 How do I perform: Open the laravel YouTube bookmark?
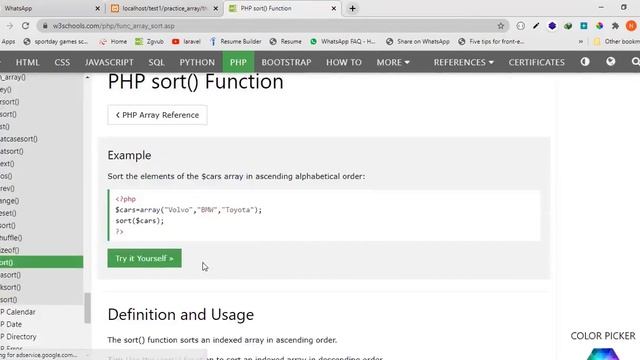click(x=186, y=42)
